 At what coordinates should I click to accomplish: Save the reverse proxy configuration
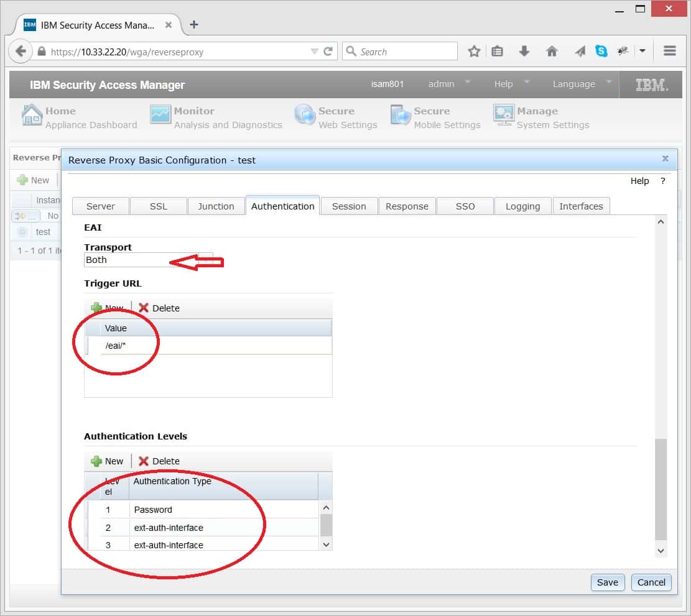coord(608,582)
